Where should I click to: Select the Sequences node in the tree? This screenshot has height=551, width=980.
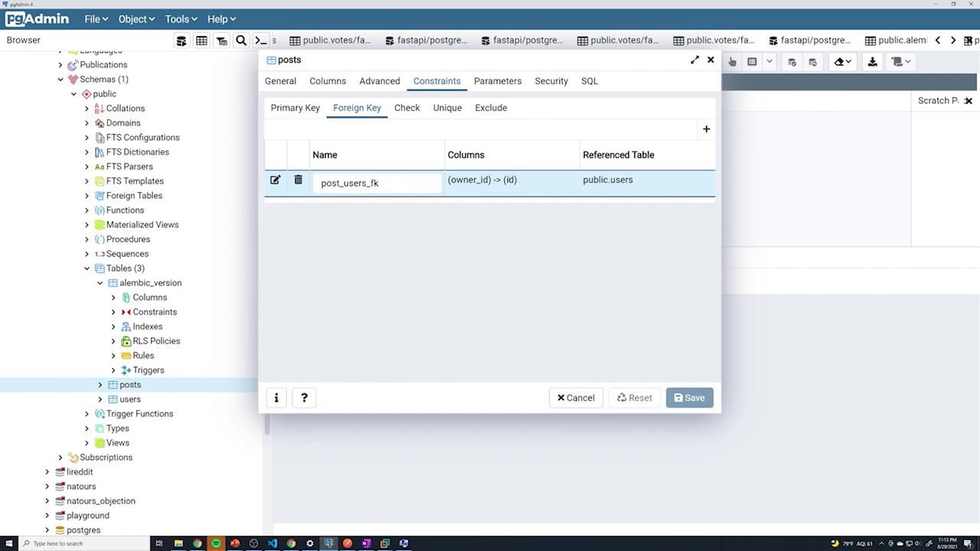pos(127,254)
